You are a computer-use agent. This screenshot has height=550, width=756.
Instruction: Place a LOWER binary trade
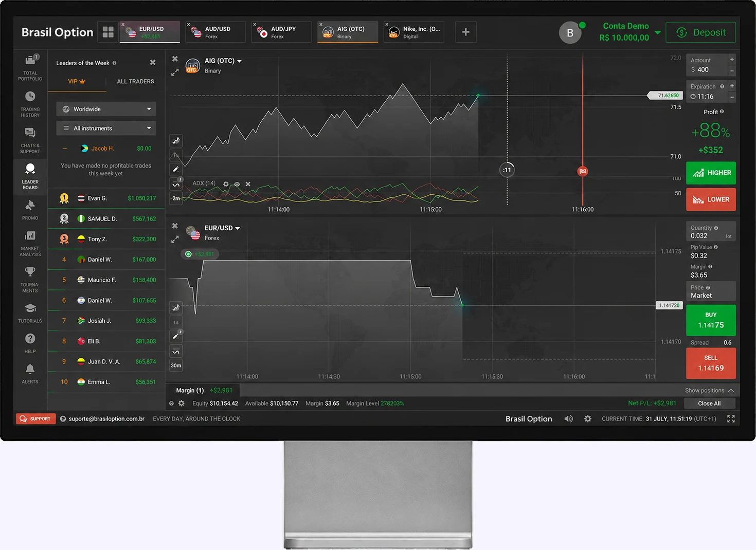(711, 199)
